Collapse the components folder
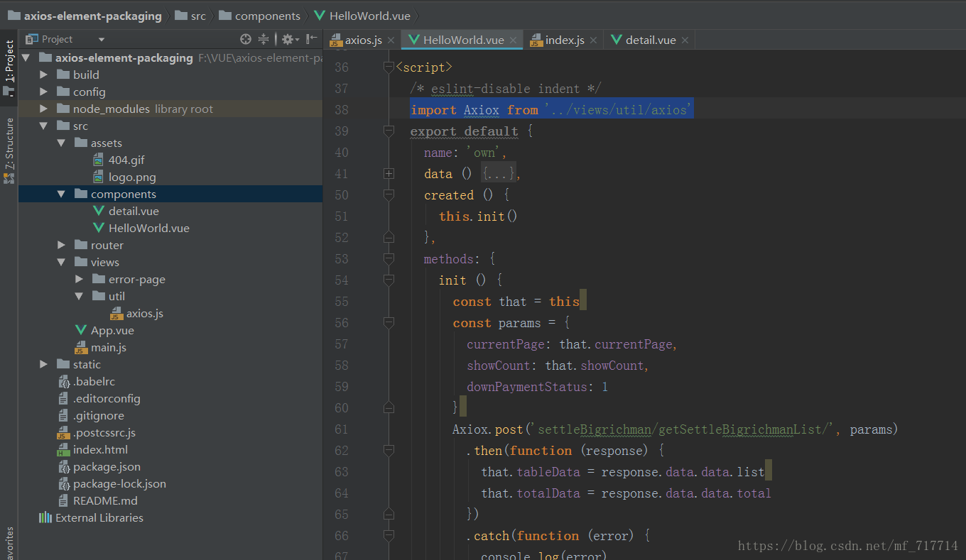The image size is (966, 560). (61, 194)
